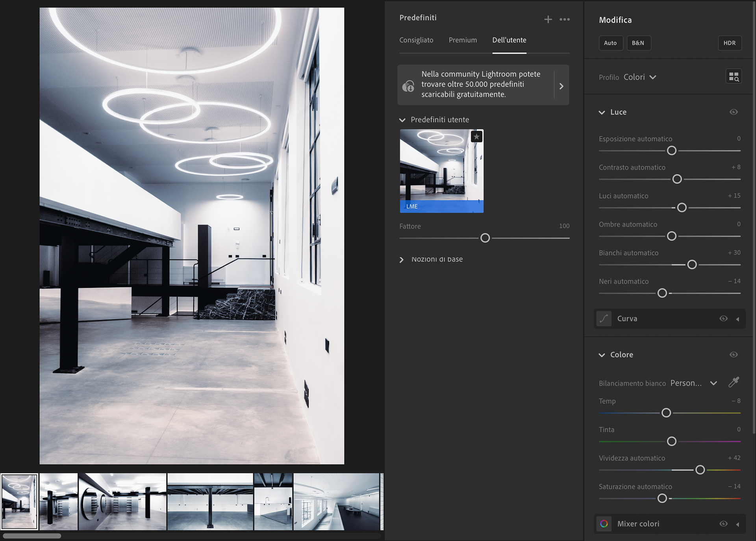Click the Mixer colori color wheel icon
Image resolution: width=756 pixels, height=541 pixels.
[604, 524]
